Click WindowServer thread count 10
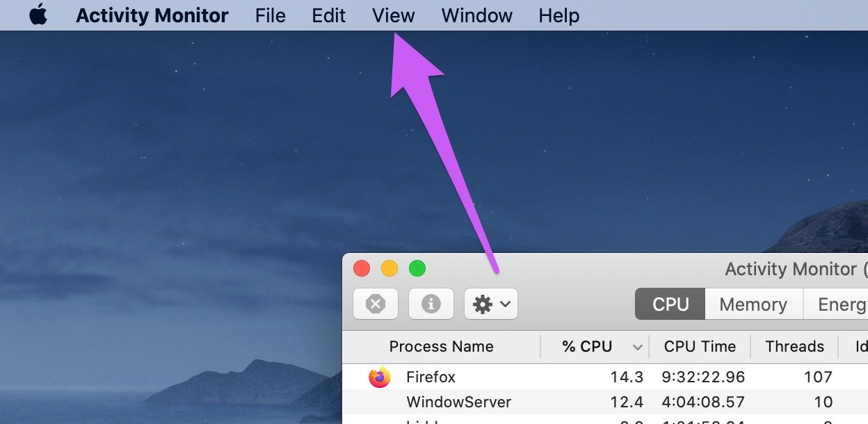This screenshot has height=424, width=868. [823, 402]
